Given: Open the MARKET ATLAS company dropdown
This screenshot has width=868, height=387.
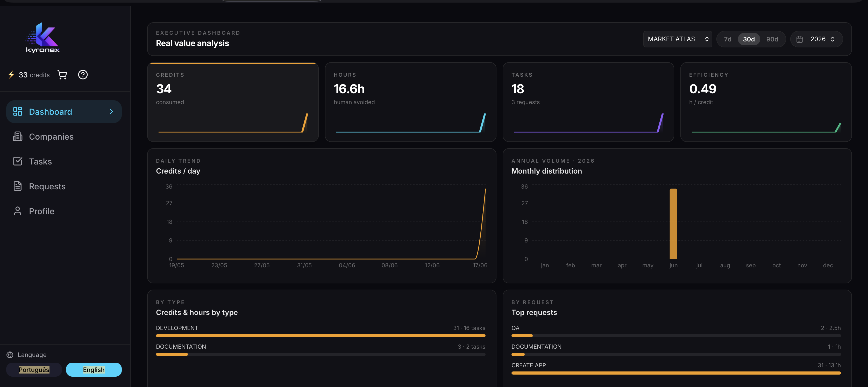Looking at the screenshot, I should pyautogui.click(x=678, y=39).
